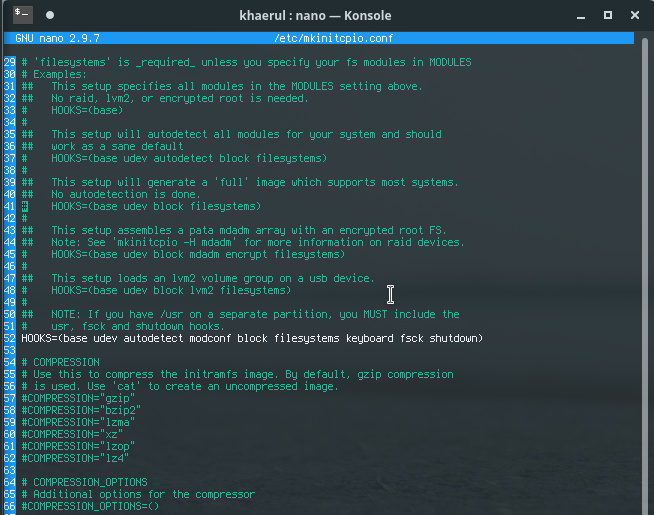Minimize the Konsole window
Viewport: 654px width, 515px height.
[x=581, y=16]
